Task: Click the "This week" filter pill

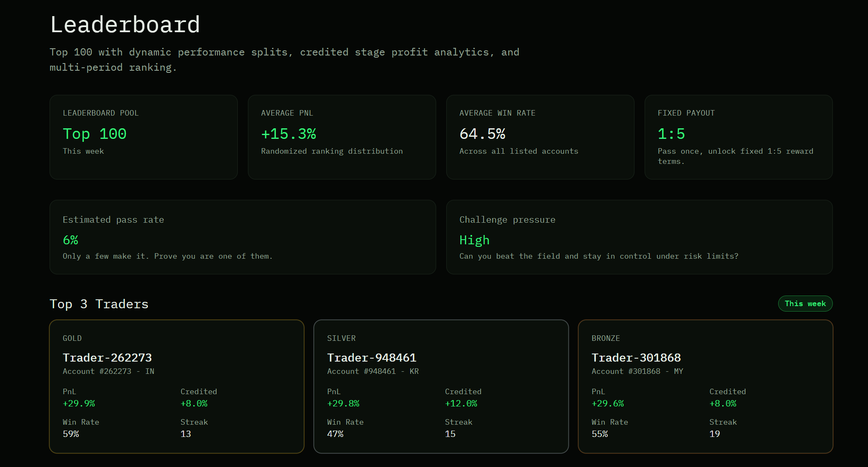Action: coord(804,304)
